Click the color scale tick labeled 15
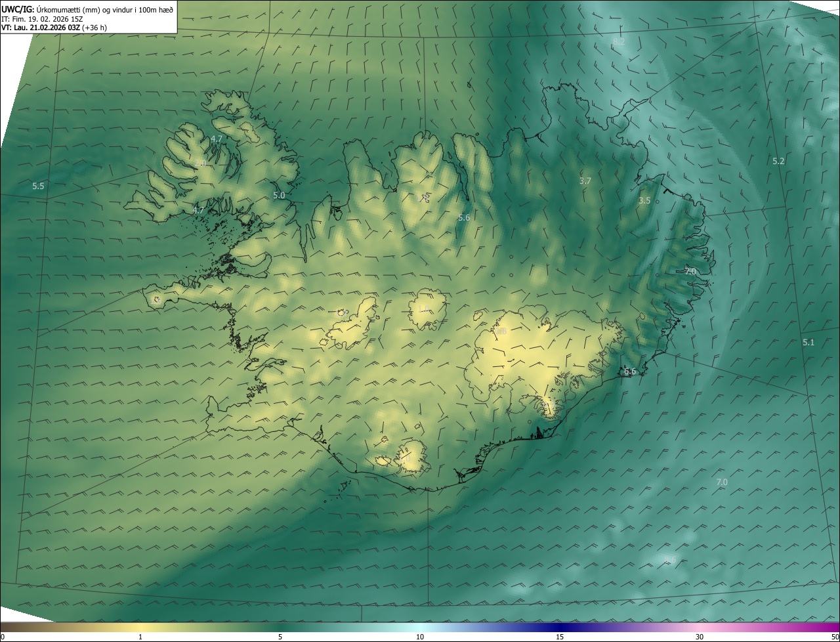Viewport: 840px width, 642px height. (x=560, y=637)
